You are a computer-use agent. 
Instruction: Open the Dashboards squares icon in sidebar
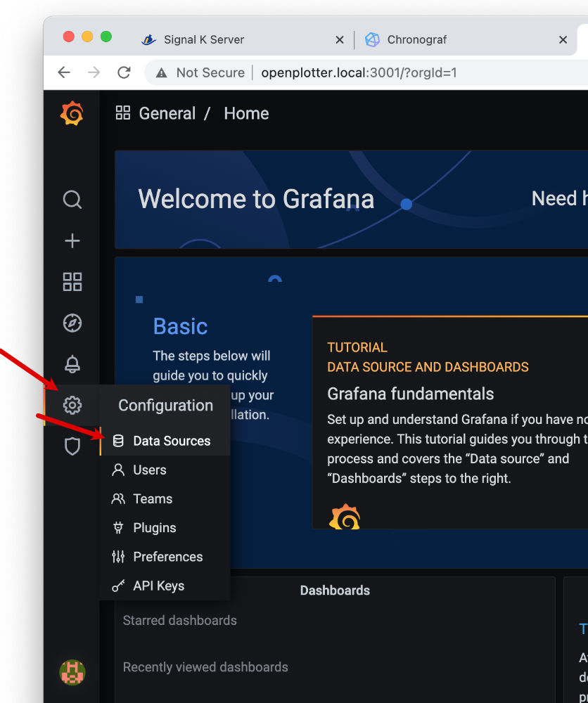coord(72,282)
